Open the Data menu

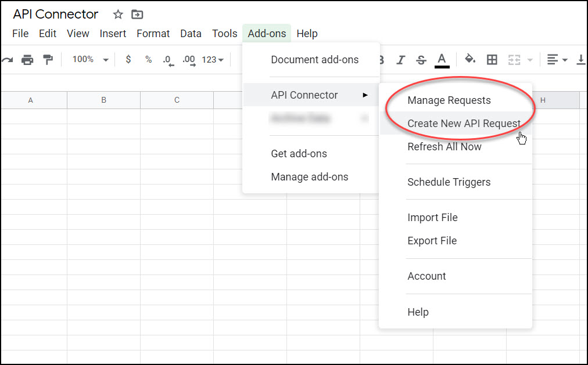click(x=191, y=34)
